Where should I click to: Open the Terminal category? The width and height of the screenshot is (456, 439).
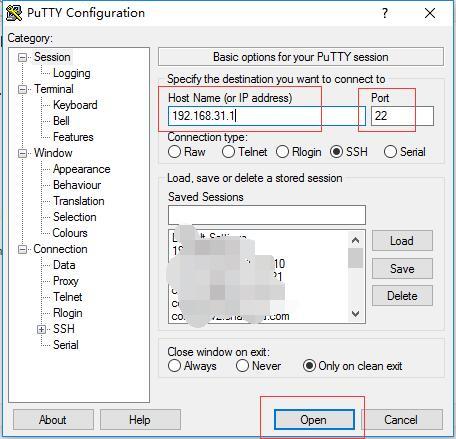click(54, 89)
